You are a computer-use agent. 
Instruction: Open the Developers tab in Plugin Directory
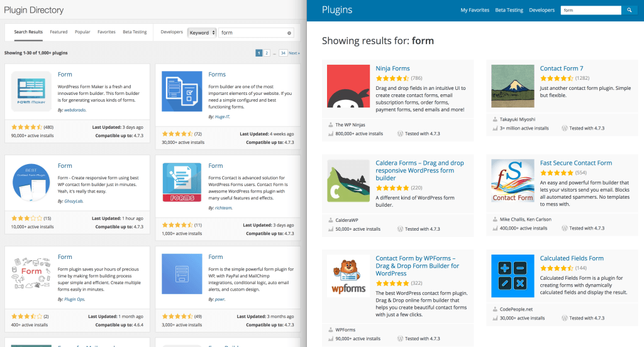(172, 32)
